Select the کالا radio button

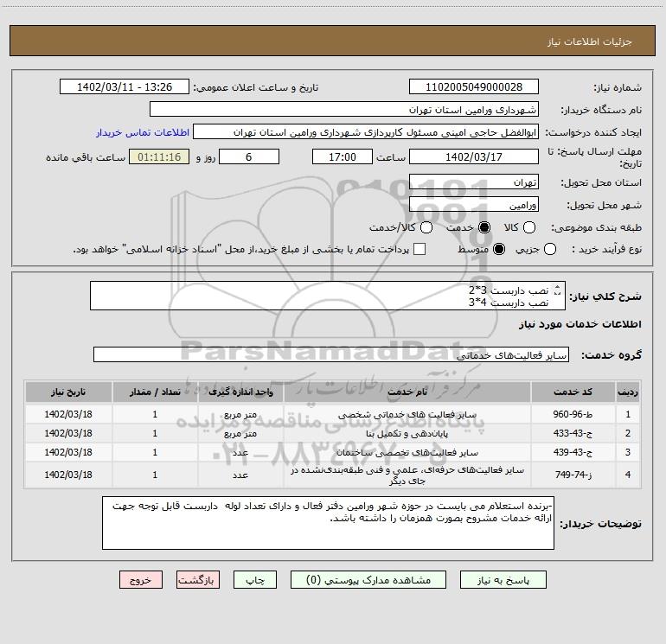pos(528,227)
